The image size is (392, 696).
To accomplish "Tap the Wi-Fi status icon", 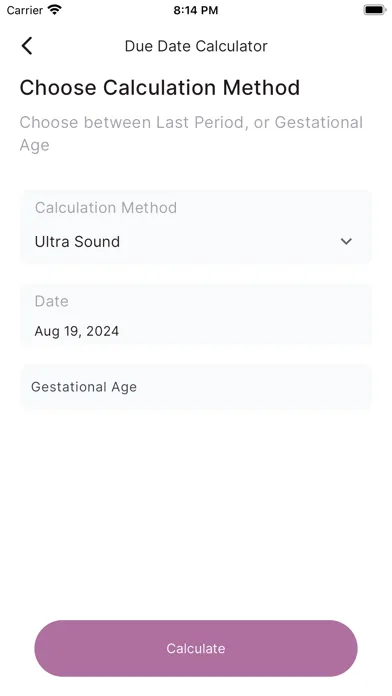I will [x=55, y=10].
